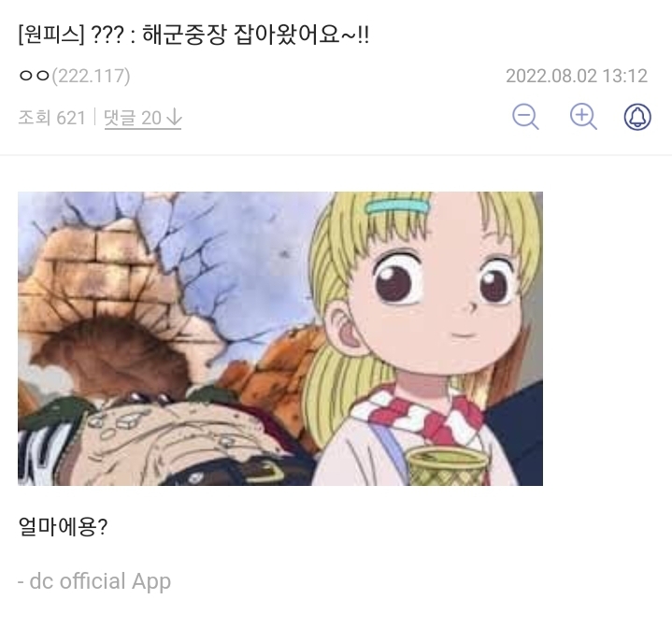Viewport: 672px width, 628px height.
Task: Click the author IP (222.117)
Action: (x=91, y=77)
